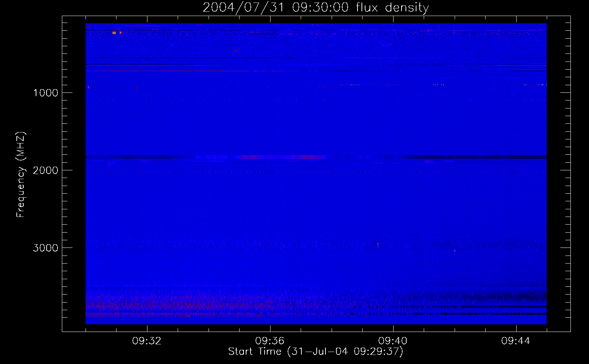
Task: Click the 09:32 time tick label
Action: tap(147, 341)
